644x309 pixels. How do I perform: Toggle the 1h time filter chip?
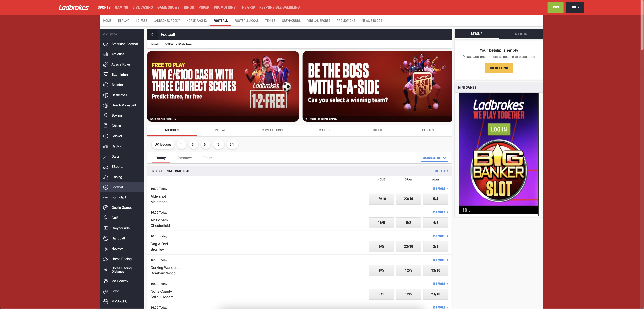182,145
